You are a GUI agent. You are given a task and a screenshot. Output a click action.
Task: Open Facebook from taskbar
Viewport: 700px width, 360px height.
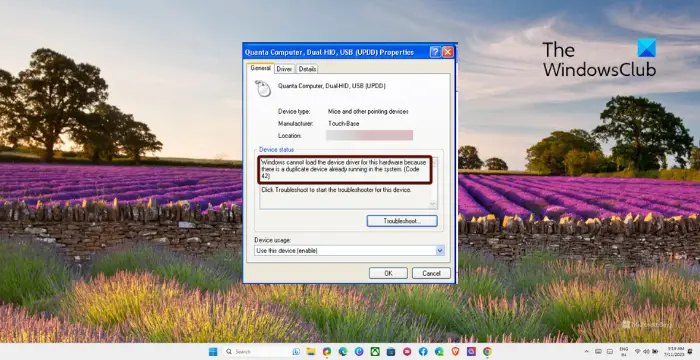(x=423, y=352)
